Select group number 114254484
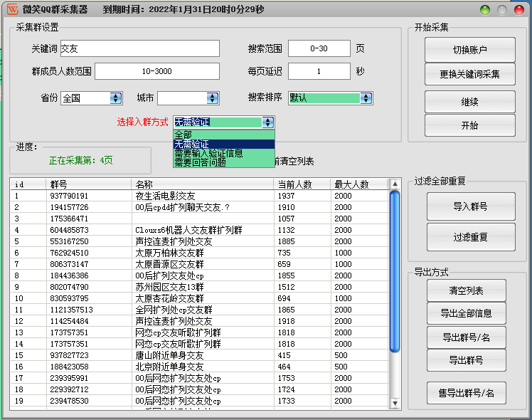Image resolution: width=532 pixels, height=420 pixels. coord(69,321)
